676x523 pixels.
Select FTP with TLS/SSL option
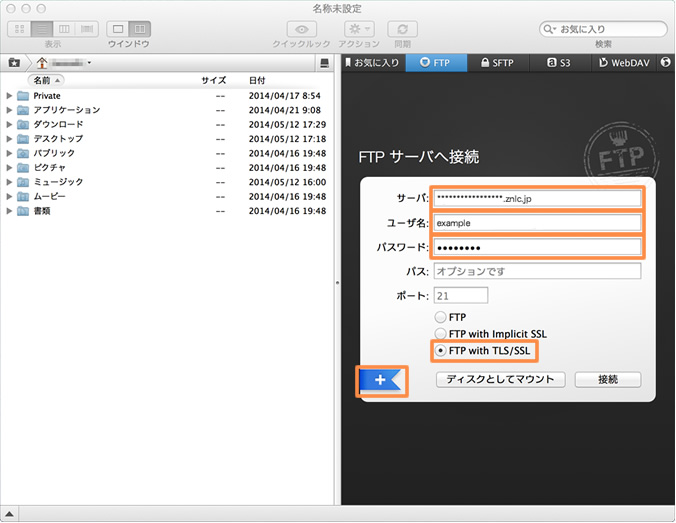click(440, 351)
